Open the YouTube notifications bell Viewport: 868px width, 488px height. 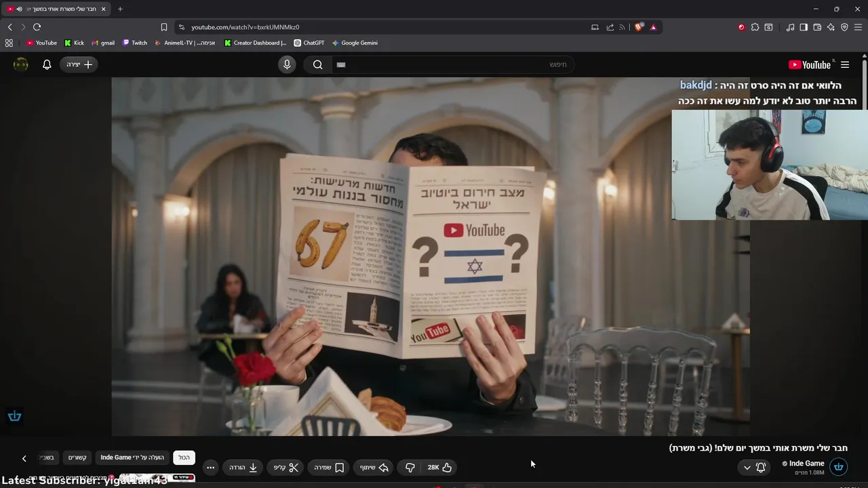click(47, 64)
